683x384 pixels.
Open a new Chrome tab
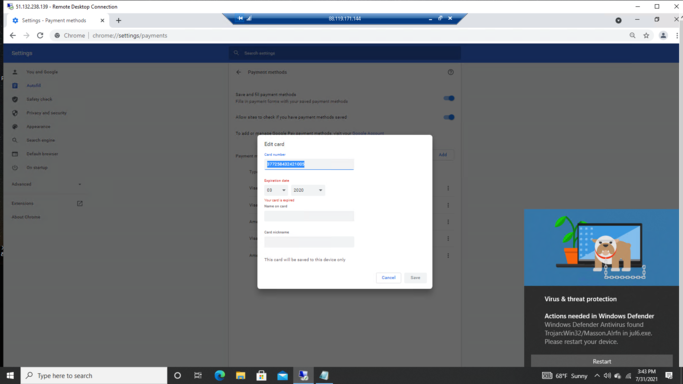click(x=118, y=20)
